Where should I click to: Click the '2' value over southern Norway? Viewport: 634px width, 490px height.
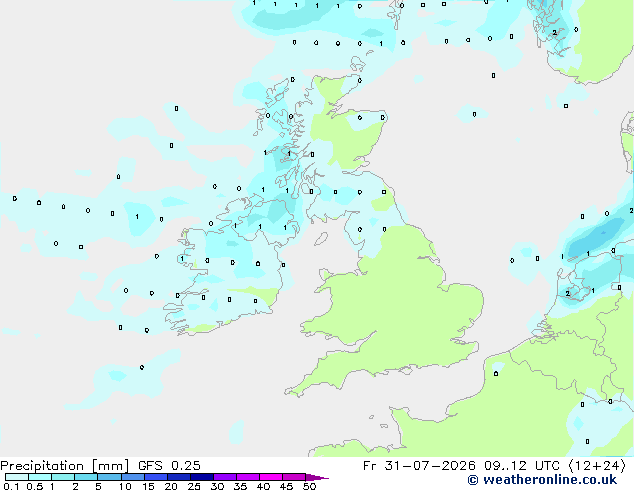coord(555,33)
